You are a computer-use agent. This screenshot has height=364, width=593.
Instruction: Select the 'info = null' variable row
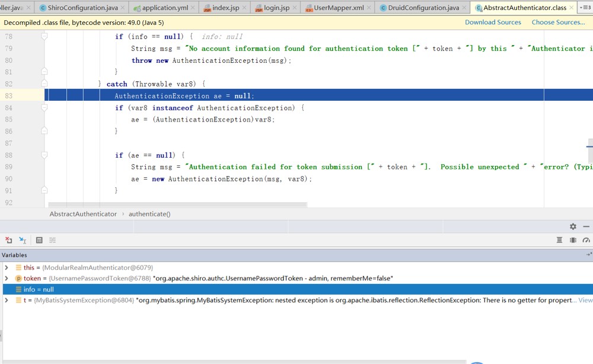298,289
